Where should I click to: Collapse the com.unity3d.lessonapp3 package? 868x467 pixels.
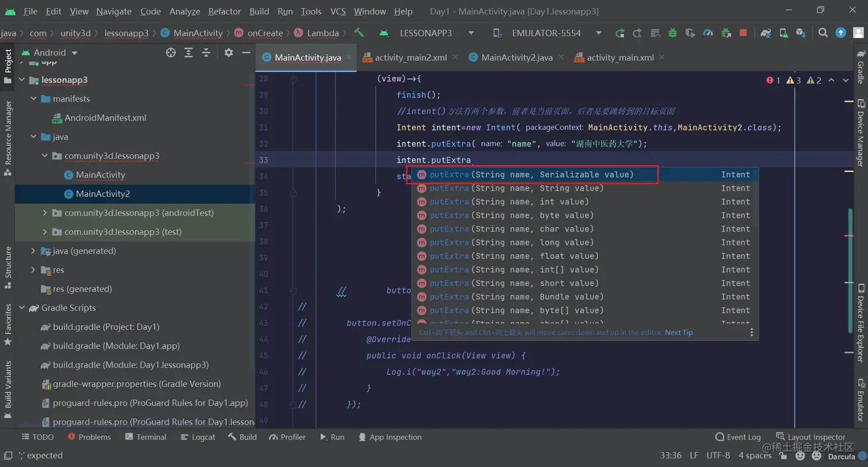tap(45, 155)
